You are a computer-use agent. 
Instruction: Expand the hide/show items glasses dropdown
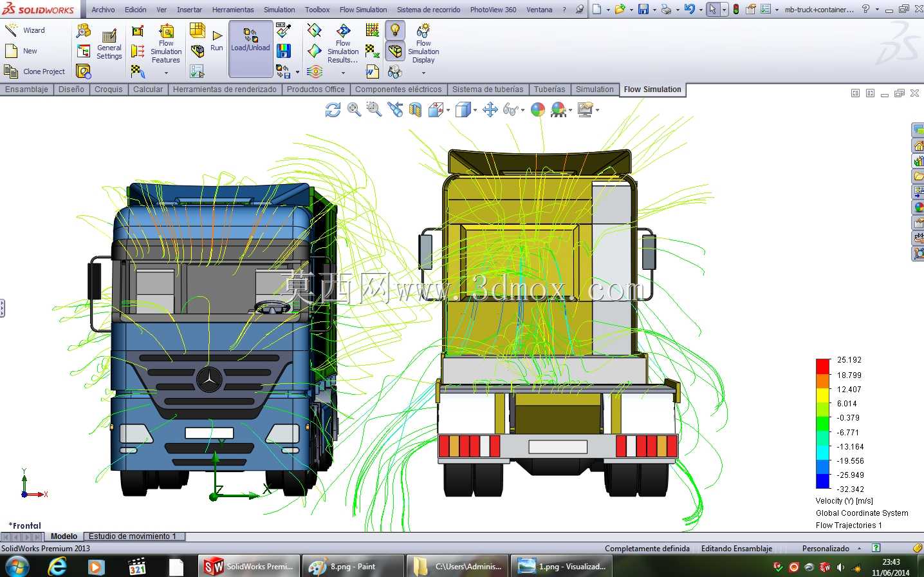pyautogui.click(x=522, y=110)
